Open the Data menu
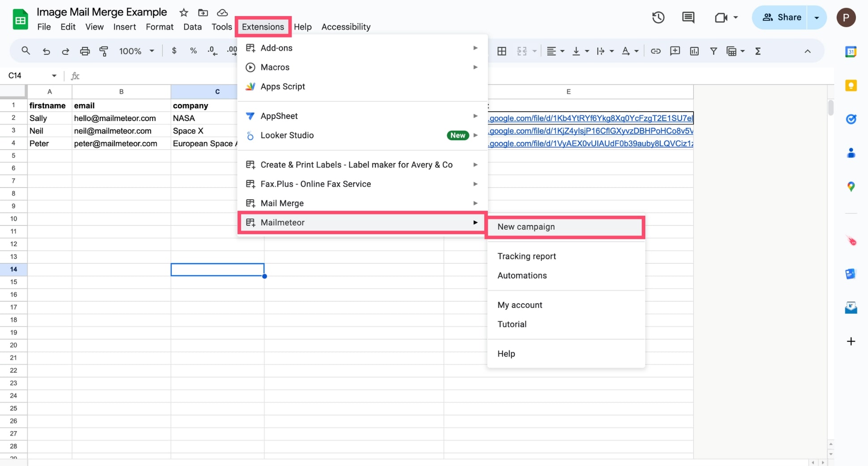The image size is (868, 466). (192, 27)
